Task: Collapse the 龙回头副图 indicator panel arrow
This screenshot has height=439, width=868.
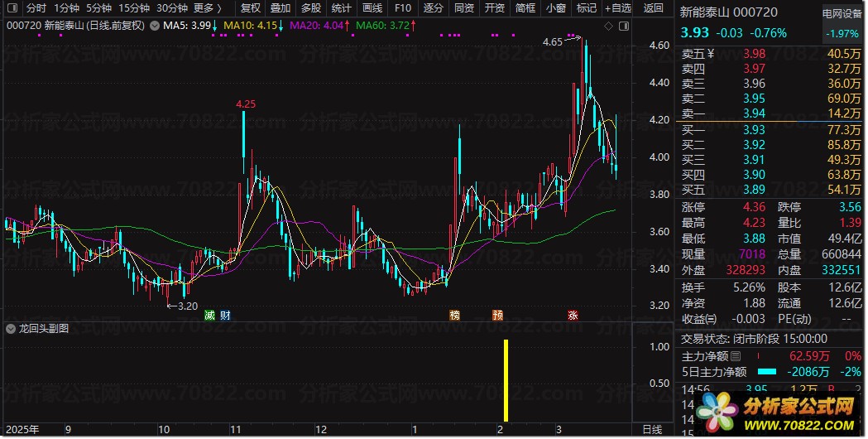Action: pos(11,329)
